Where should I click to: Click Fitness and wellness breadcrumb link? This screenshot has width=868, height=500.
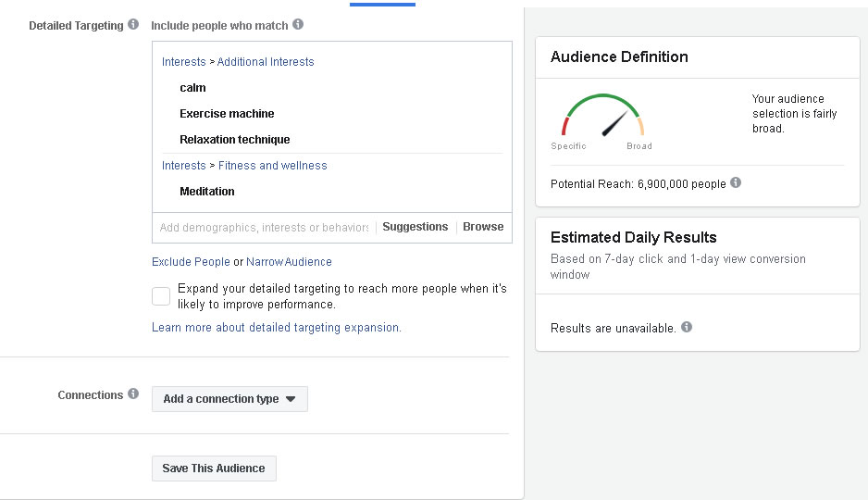point(272,166)
